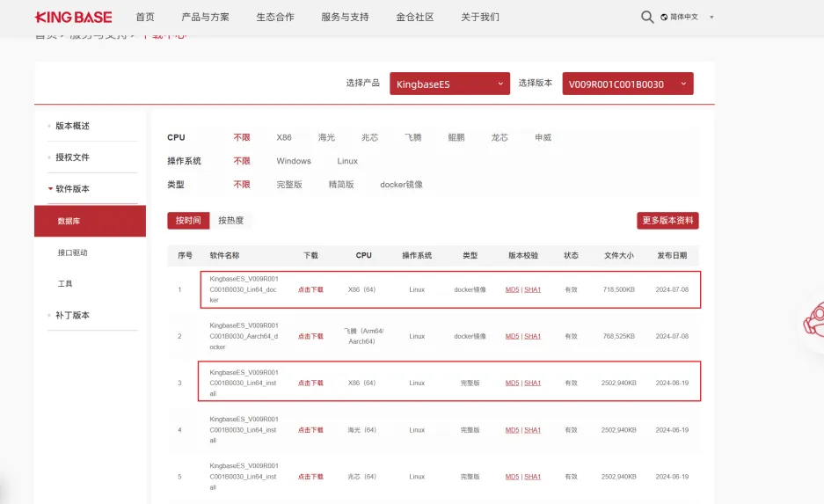The image size is (824, 504).
Task: Filter type by docker镜像
Action: (x=402, y=185)
